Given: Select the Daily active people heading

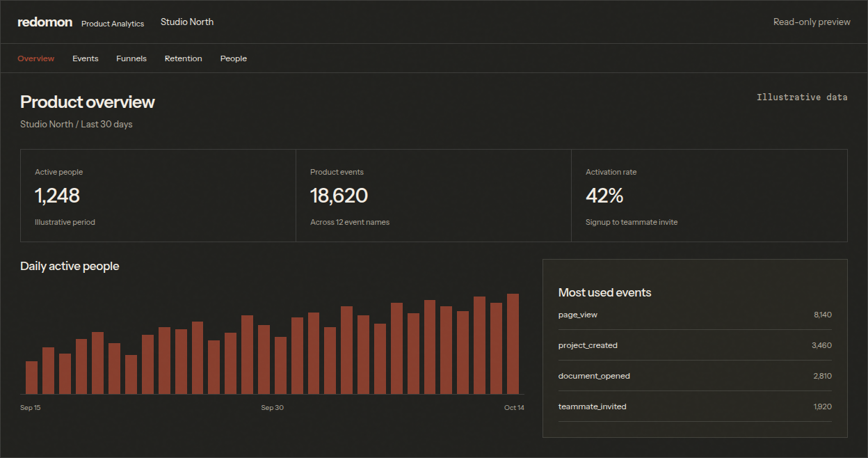Looking at the screenshot, I should [70, 267].
